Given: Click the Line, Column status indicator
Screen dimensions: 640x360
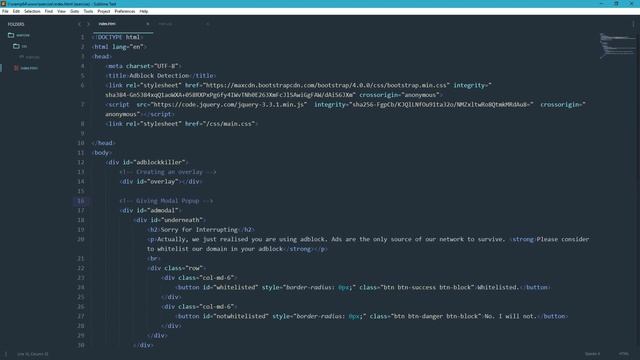Looking at the screenshot, I should click(33, 354).
